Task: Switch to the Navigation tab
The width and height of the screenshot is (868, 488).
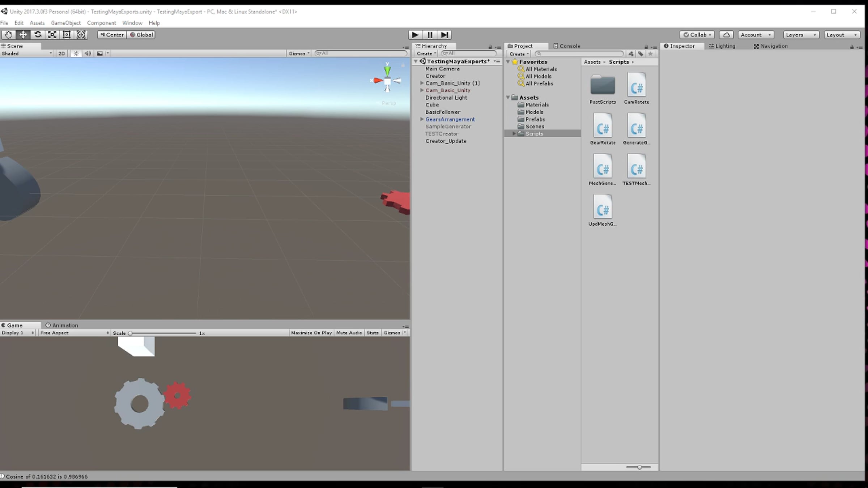Action: click(771, 46)
